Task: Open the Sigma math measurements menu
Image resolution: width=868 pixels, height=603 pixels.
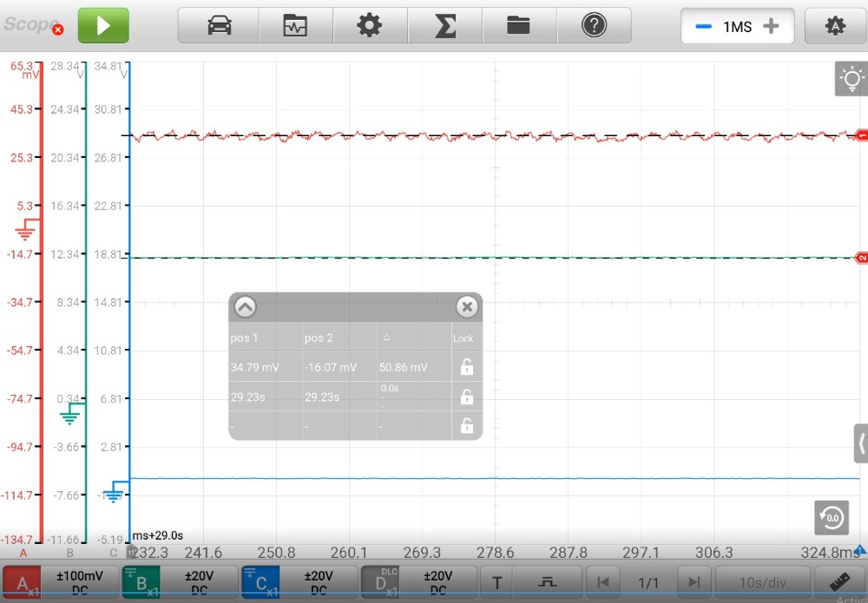Action: tap(444, 26)
